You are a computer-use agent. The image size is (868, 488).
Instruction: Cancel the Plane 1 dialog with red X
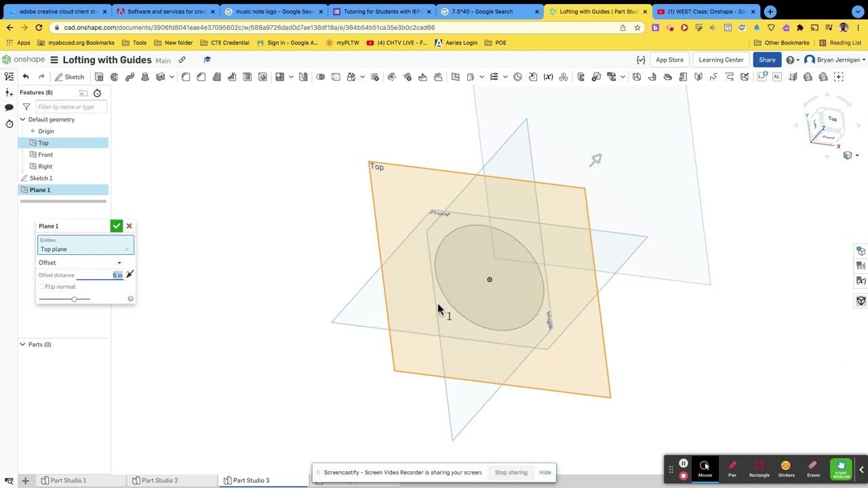(129, 226)
